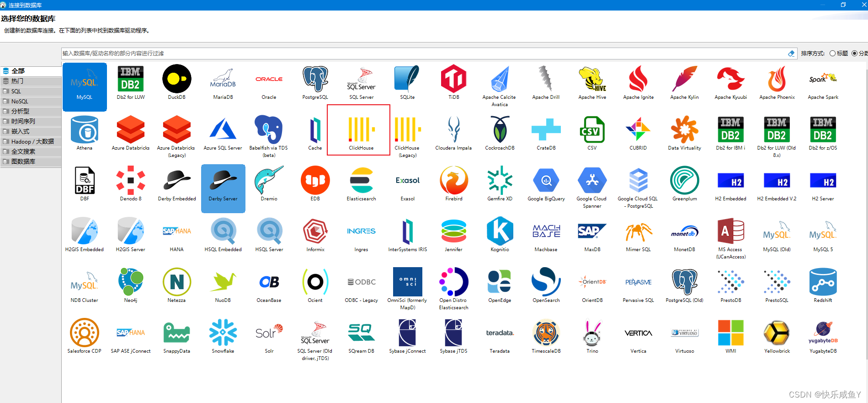The width and height of the screenshot is (868, 403).
Task: Switch to the 全文搜索 category
Action: (x=31, y=151)
